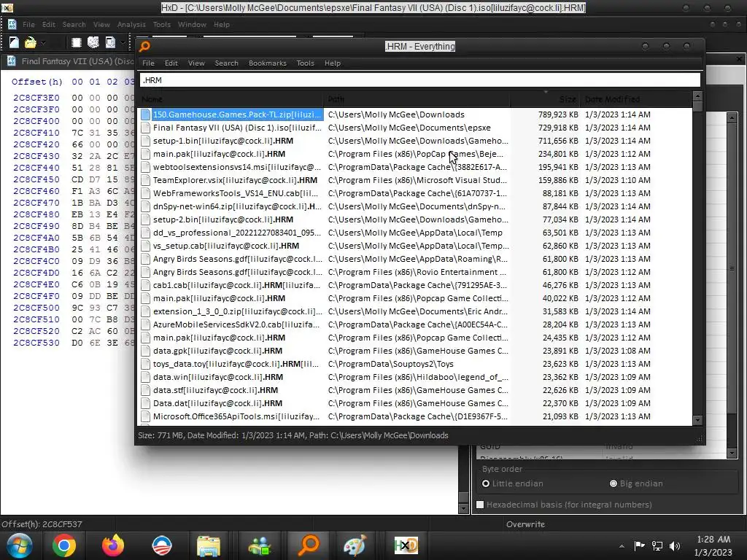Image resolution: width=747 pixels, height=560 pixels.
Task: Select the AzureMobileServicesSdkV2.0.cab result
Action: pyautogui.click(x=414, y=324)
